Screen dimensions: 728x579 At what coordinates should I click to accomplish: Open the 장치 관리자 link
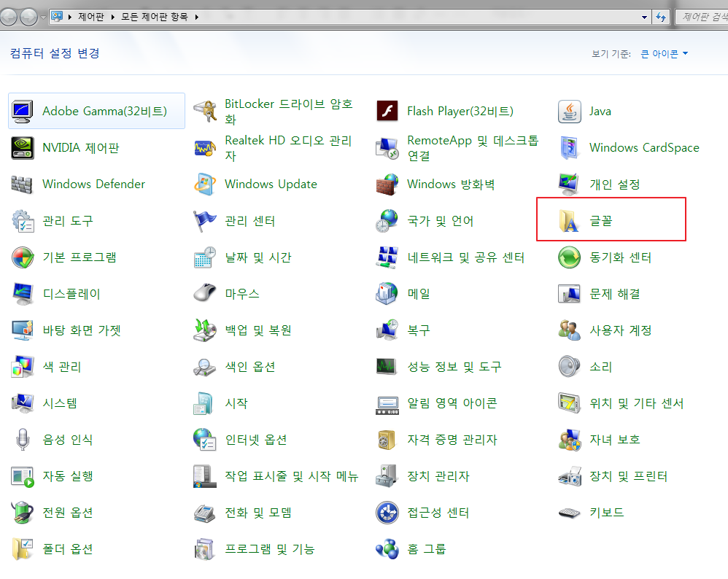coord(438,476)
